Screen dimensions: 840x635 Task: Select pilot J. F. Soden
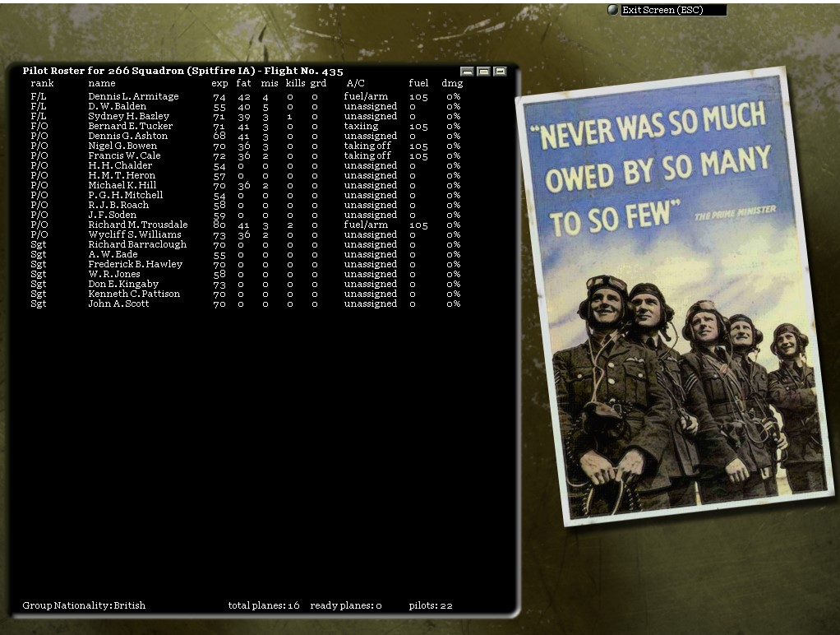(x=113, y=215)
